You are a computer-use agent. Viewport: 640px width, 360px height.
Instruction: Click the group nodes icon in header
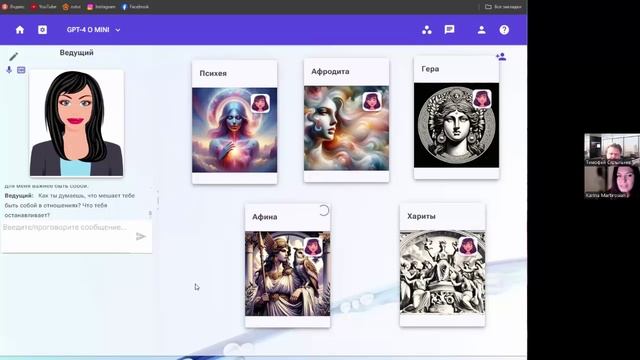coord(427,30)
